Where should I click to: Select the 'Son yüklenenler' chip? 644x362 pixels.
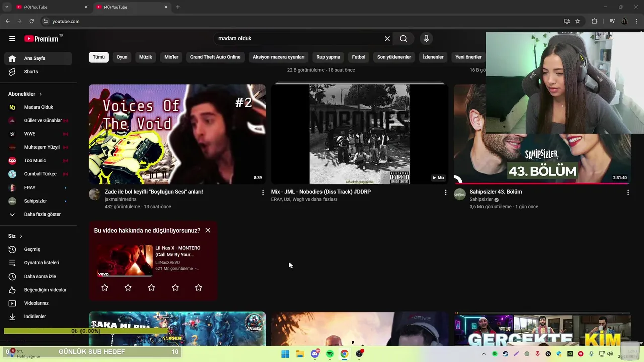[394, 57]
